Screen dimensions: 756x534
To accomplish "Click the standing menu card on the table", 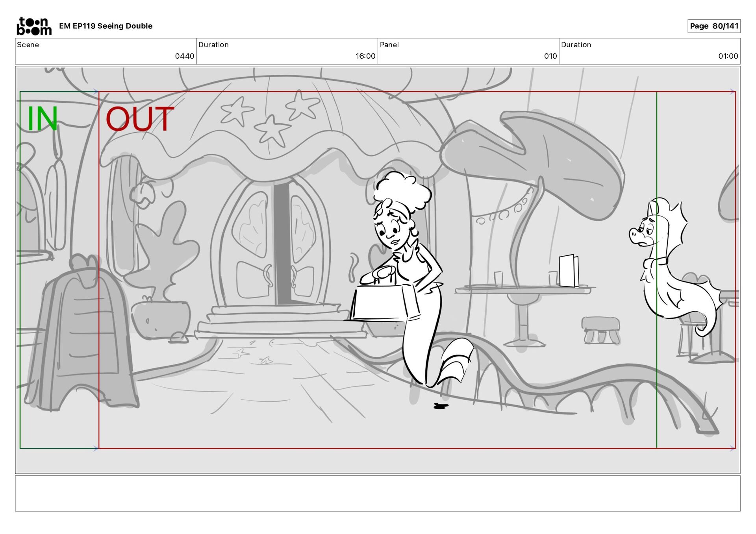I will [x=569, y=271].
